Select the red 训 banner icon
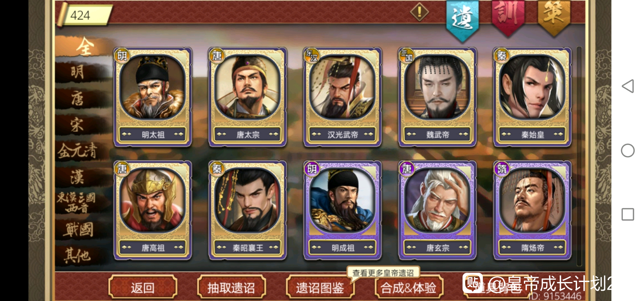 pyautogui.click(x=508, y=17)
